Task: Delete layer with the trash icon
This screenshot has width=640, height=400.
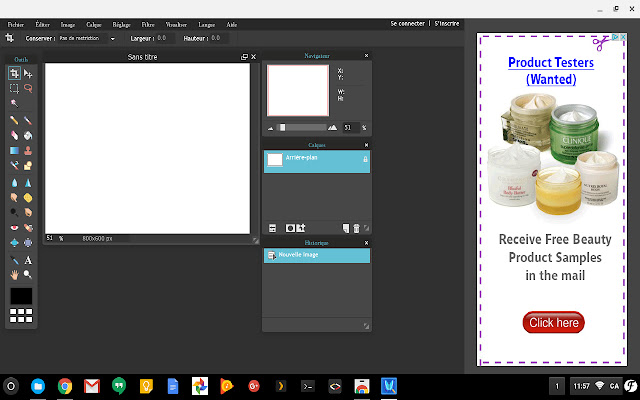Action: coord(356,228)
